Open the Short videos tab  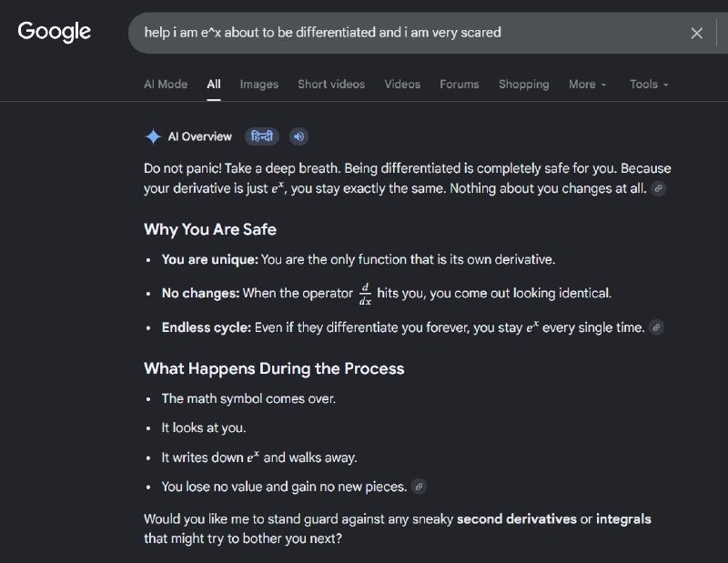[x=331, y=85]
